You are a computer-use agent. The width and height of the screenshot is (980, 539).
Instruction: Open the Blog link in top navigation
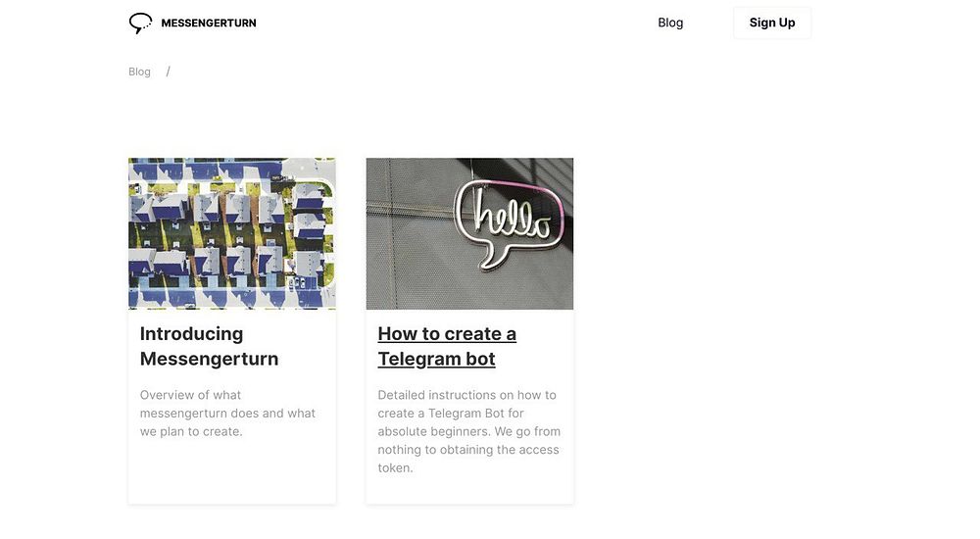pos(670,23)
